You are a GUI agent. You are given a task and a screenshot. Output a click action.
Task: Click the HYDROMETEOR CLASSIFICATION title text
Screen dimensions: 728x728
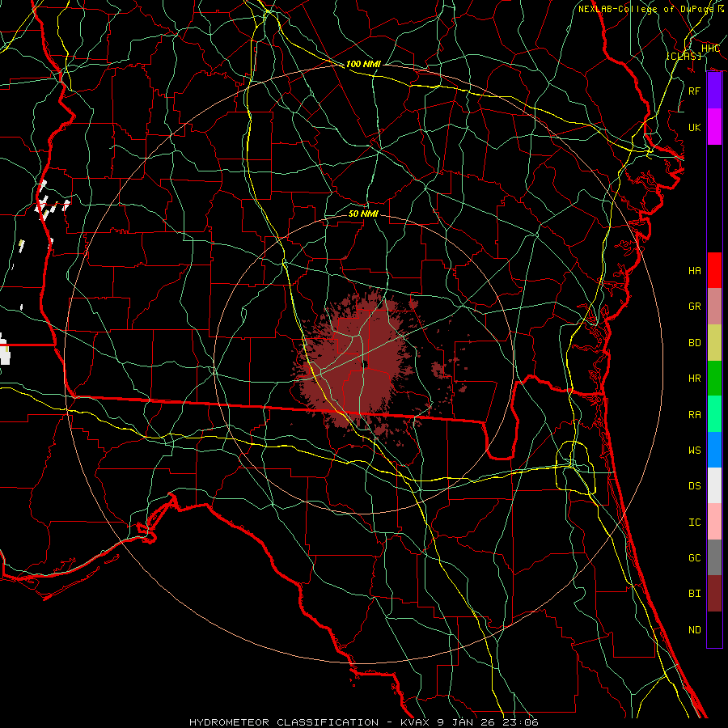284,722
